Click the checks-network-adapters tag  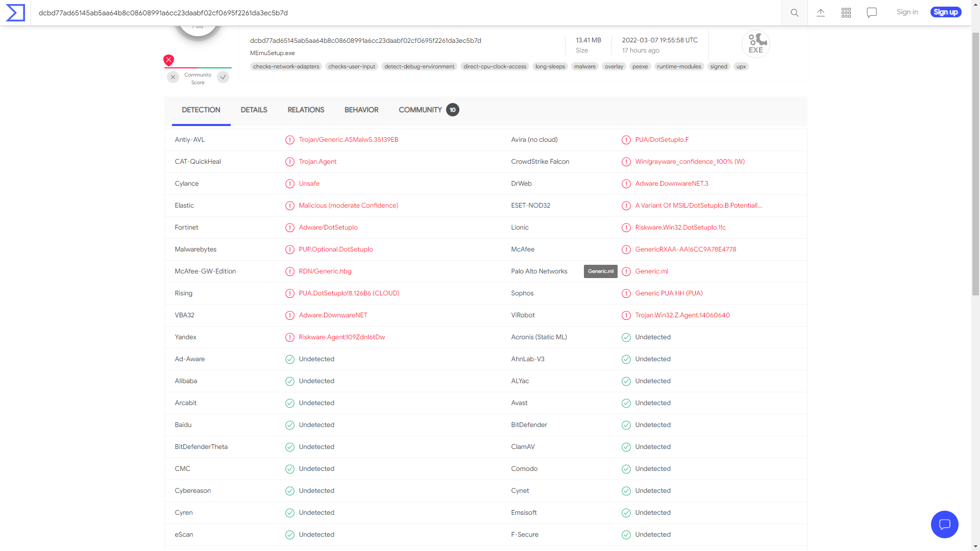(x=286, y=67)
